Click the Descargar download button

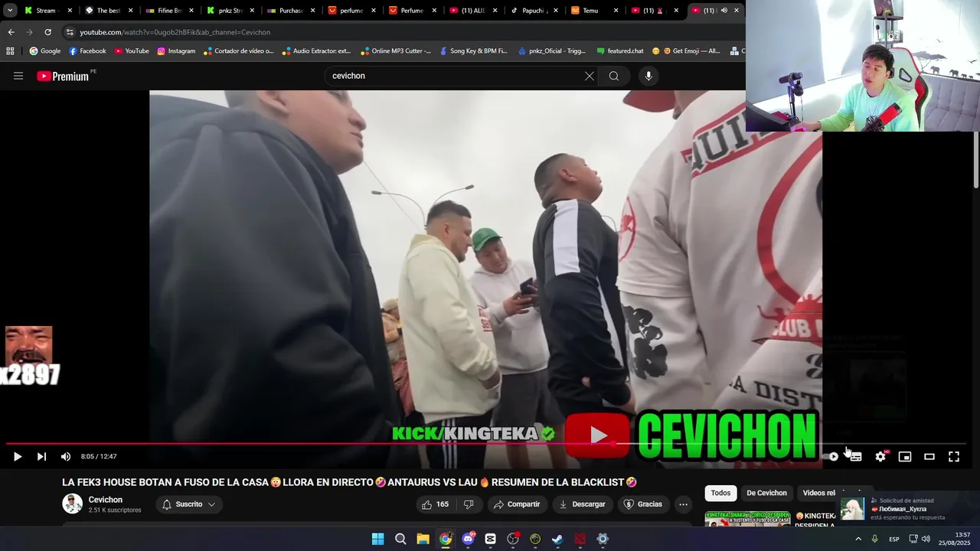click(x=583, y=504)
